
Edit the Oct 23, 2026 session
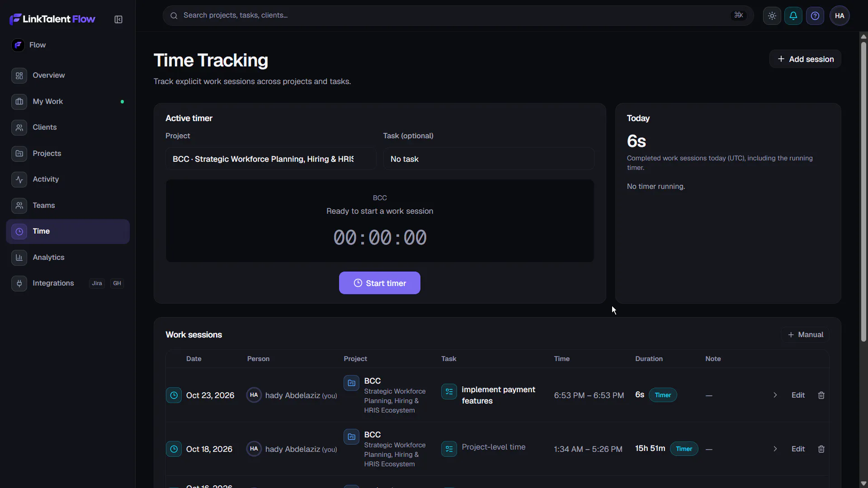(x=798, y=395)
